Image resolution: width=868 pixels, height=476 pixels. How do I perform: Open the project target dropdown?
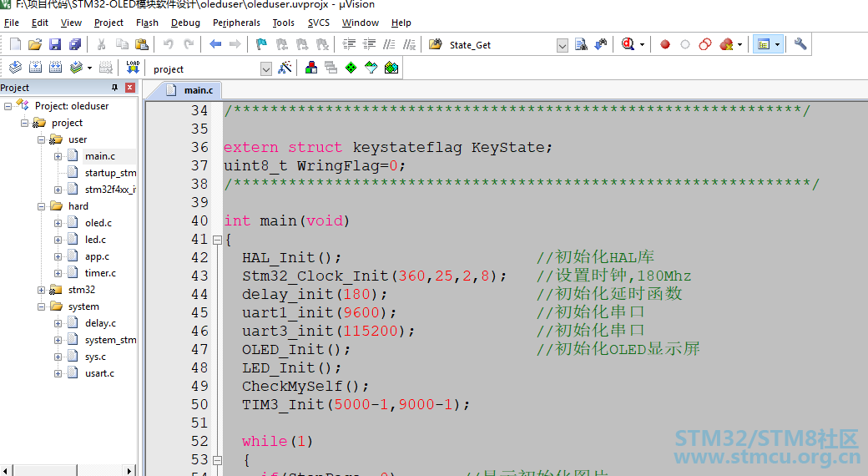point(265,69)
